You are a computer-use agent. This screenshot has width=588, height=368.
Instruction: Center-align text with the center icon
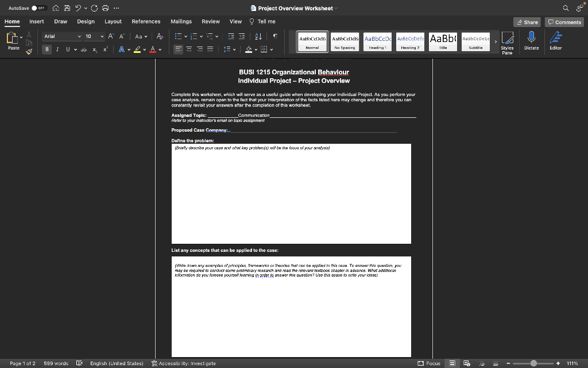189,49
